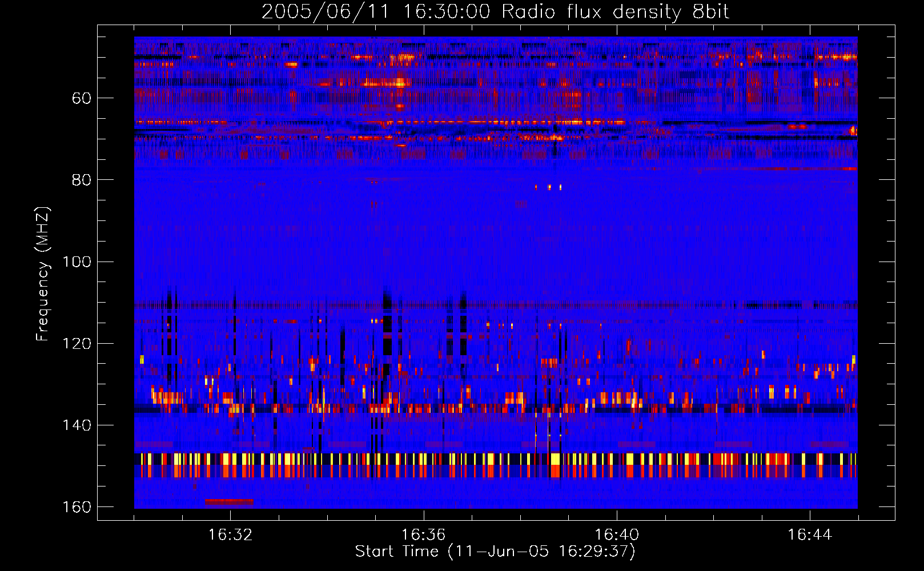Click the 16:40 time tick label
Viewport: 924px width, 571px height.
tap(617, 535)
